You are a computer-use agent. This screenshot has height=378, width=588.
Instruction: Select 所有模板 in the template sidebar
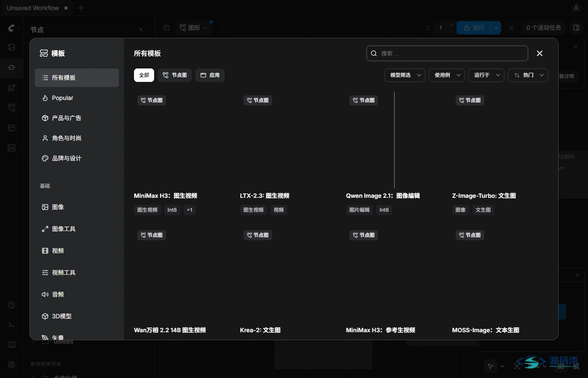77,78
